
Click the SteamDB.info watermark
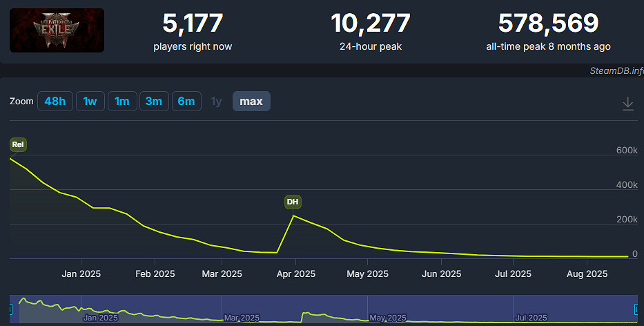[x=616, y=70]
